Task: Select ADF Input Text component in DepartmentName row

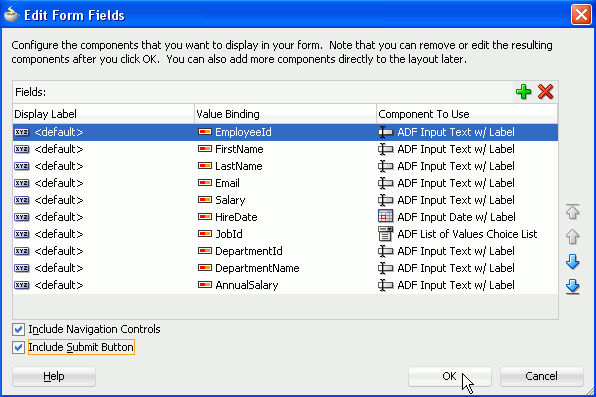Action: tap(456, 268)
